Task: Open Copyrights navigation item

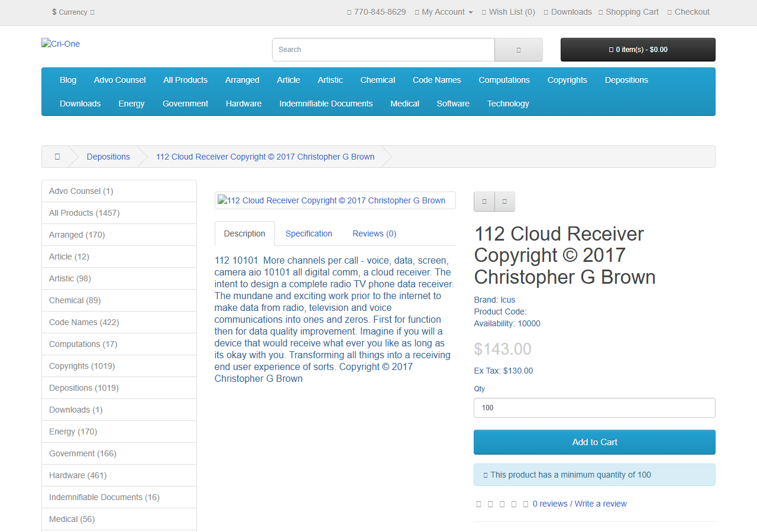Action: pyautogui.click(x=567, y=80)
